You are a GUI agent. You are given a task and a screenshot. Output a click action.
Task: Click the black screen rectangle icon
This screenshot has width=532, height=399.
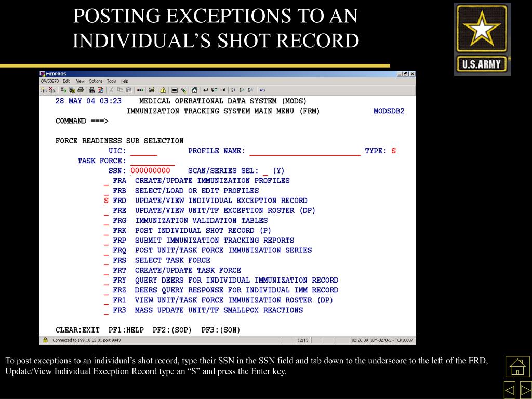point(175,90)
